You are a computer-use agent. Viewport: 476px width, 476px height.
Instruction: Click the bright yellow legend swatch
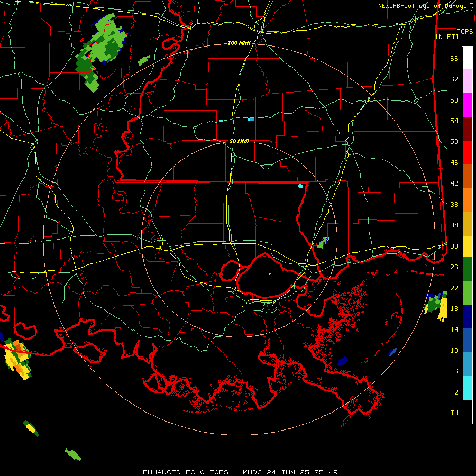pyautogui.click(x=467, y=246)
